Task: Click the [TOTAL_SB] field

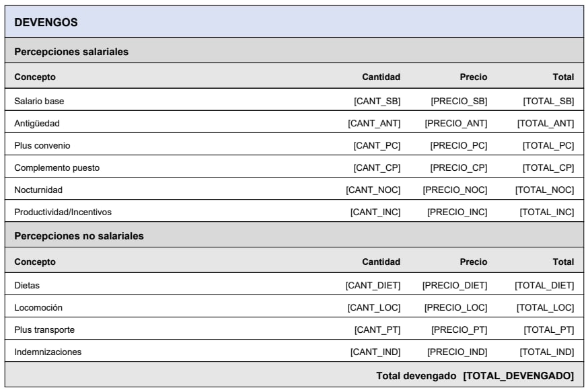Action: 548,101
